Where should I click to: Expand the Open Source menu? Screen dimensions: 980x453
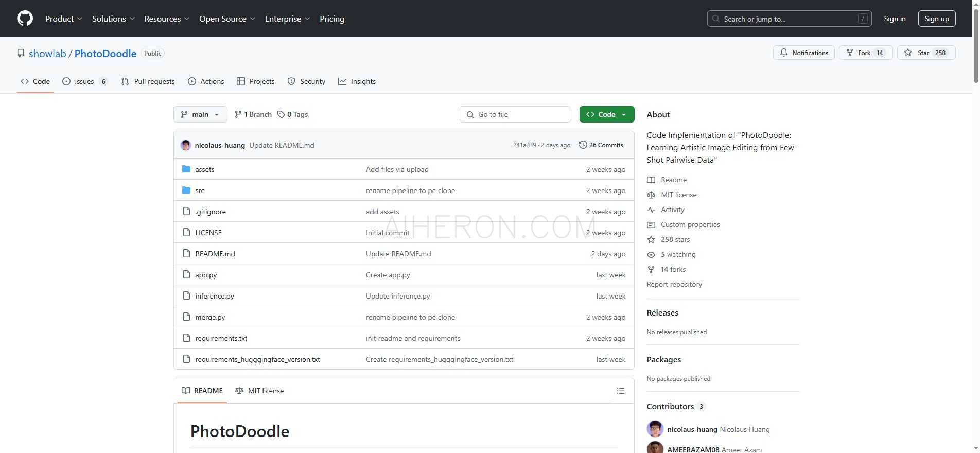click(227, 19)
